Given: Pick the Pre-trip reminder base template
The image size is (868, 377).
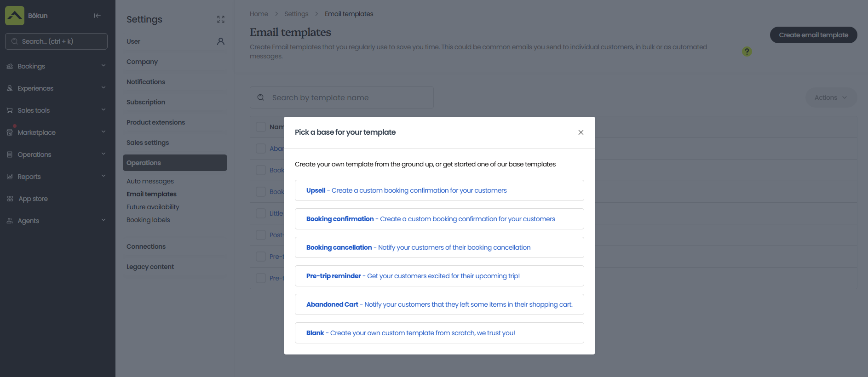Looking at the screenshot, I should click(439, 276).
